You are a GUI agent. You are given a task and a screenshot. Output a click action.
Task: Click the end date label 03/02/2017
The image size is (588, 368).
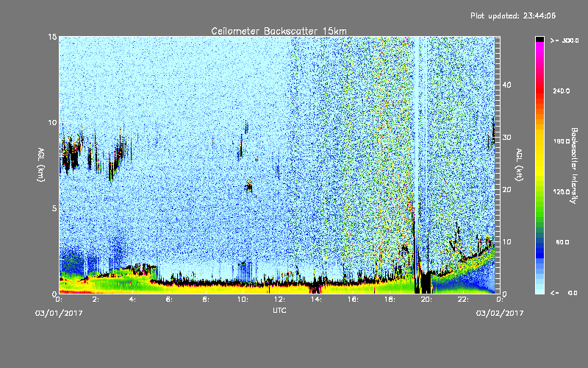tap(500, 314)
